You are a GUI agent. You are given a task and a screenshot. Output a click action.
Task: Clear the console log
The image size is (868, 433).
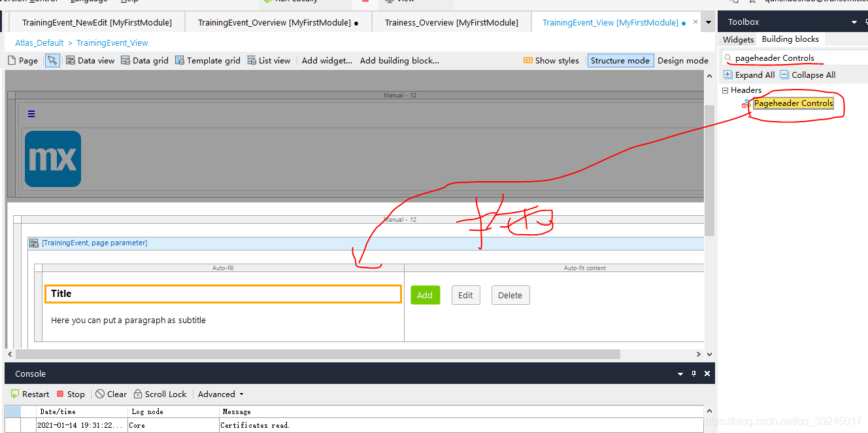click(x=111, y=394)
